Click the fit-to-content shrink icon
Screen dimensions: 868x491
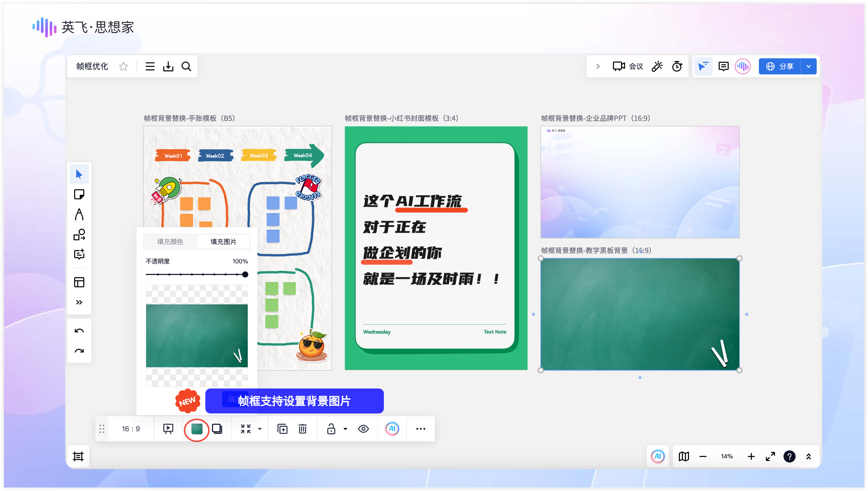click(246, 429)
